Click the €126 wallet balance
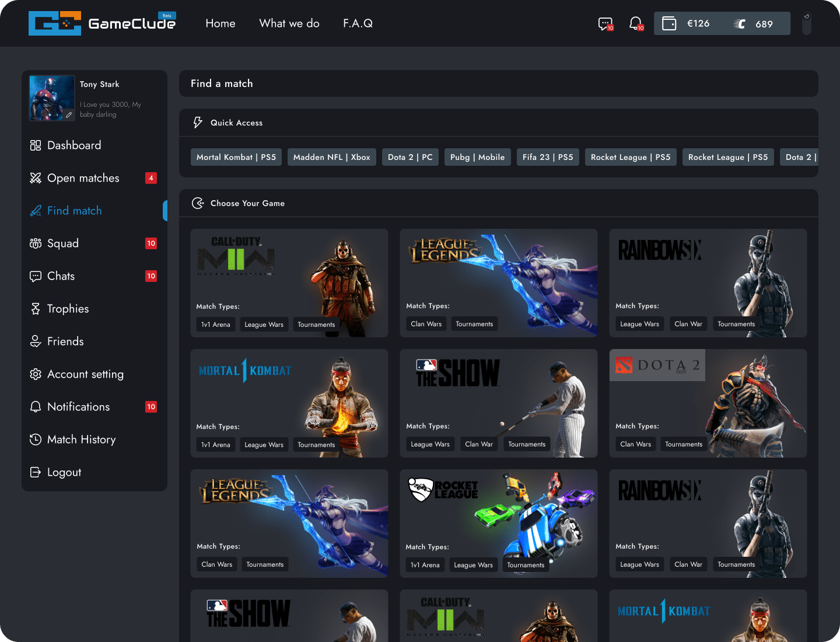 tap(698, 23)
